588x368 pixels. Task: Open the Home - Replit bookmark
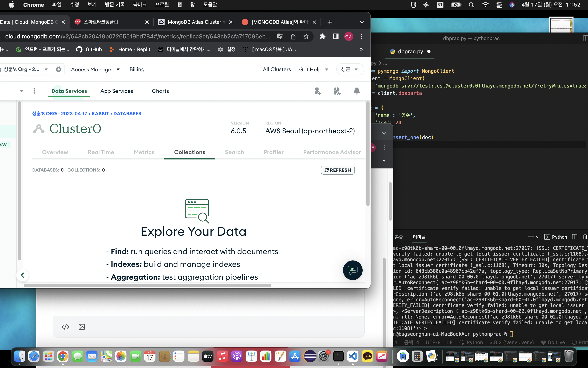(x=130, y=49)
